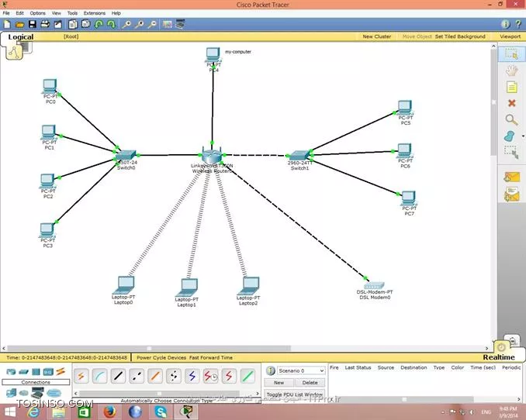Add a Simple PDU envelope
This screenshot has width=526, height=420.
click(x=512, y=177)
